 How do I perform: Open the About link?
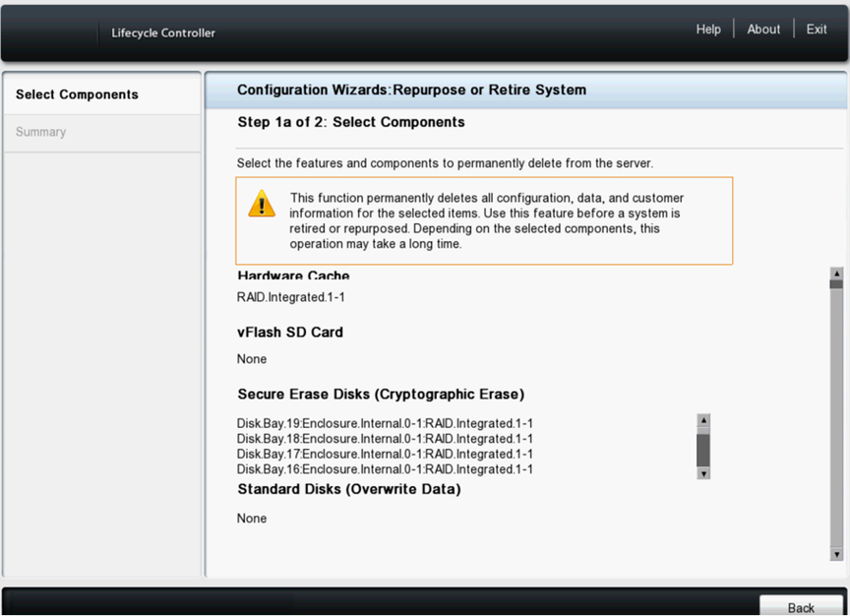pyautogui.click(x=763, y=30)
